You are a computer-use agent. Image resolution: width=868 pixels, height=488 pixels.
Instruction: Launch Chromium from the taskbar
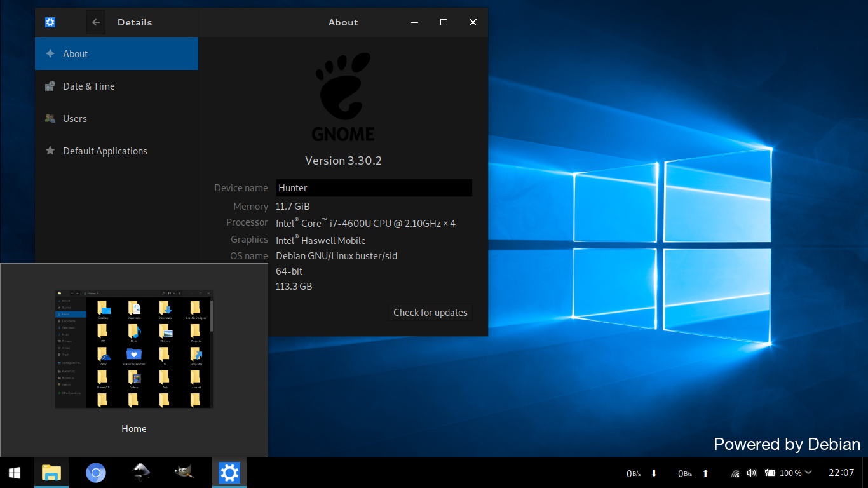(x=96, y=473)
